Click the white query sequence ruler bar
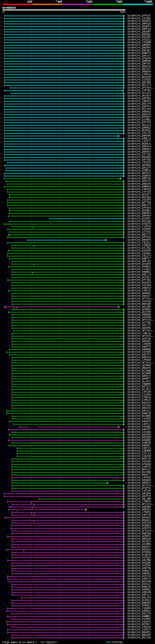155x644 pixels. point(64,10)
